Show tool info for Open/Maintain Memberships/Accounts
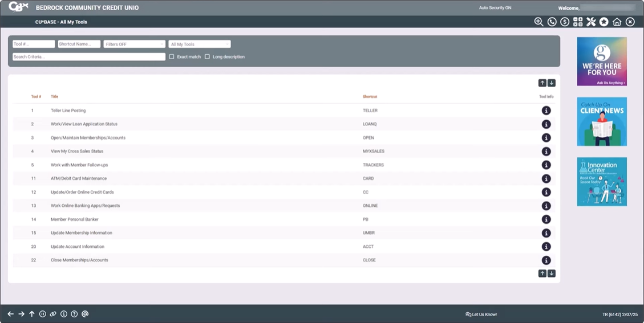Viewport: 644px width, 323px height. [x=546, y=137]
